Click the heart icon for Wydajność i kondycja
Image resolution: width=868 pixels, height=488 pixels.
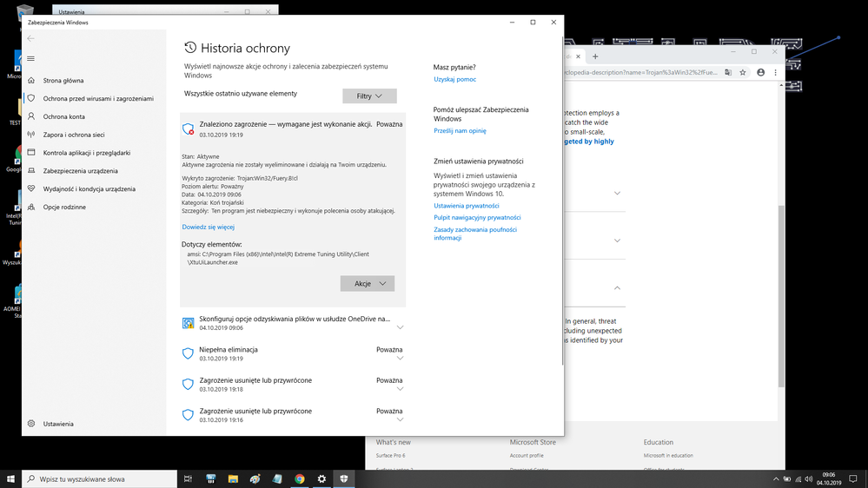point(31,188)
